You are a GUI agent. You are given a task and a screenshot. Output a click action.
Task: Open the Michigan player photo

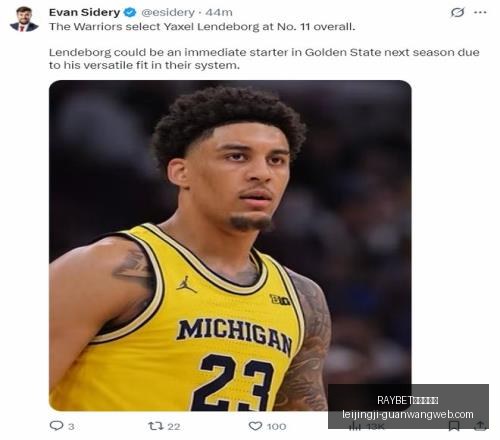[x=230, y=245]
